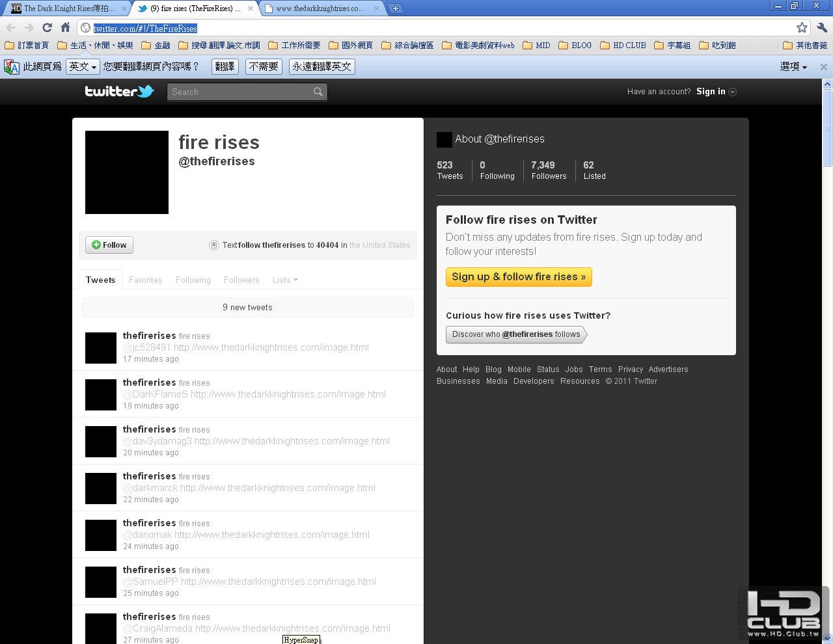
Task: Click the browser Back arrow
Action: (10, 27)
